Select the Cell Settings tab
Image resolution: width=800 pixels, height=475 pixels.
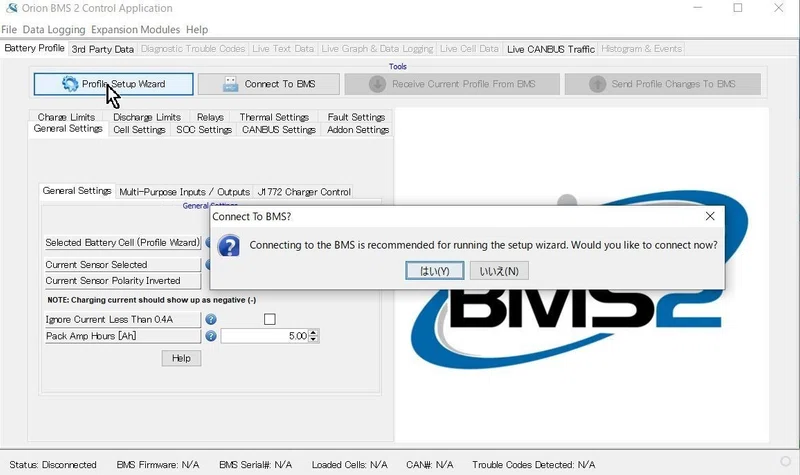(x=139, y=130)
